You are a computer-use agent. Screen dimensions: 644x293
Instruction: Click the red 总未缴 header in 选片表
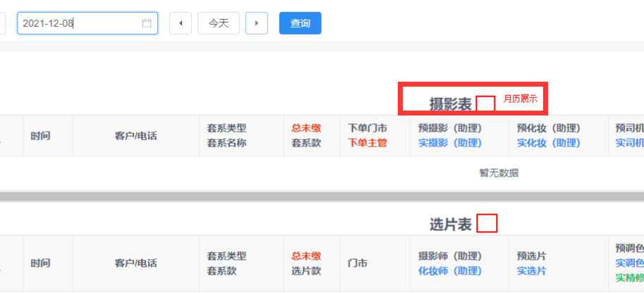pos(306,256)
